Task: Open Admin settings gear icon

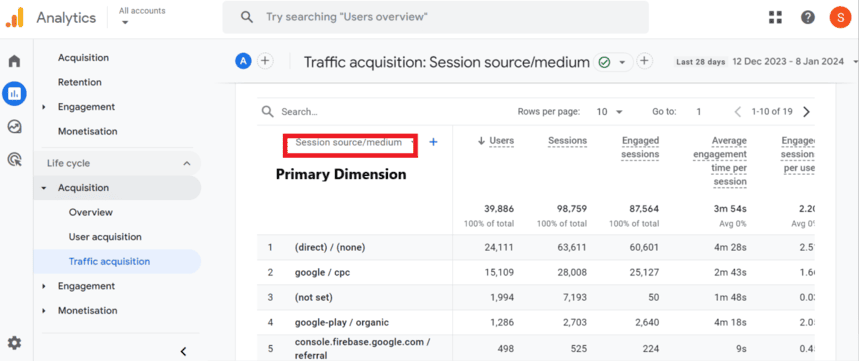Action: (x=14, y=343)
